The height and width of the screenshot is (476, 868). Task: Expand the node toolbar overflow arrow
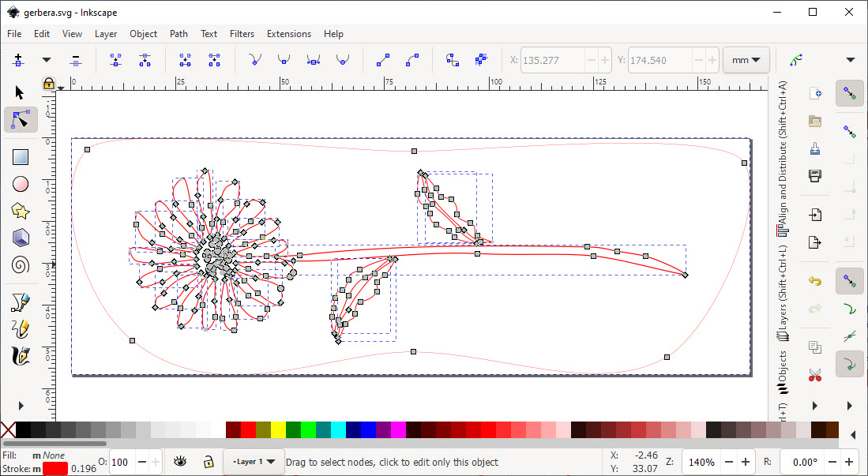[850, 60]
